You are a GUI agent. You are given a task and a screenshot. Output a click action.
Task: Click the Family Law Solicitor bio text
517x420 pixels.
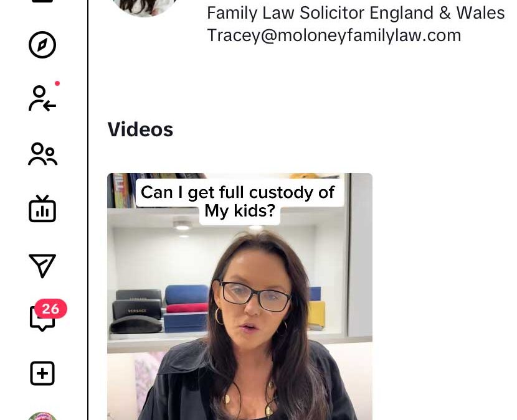click(x=356, y=13)
